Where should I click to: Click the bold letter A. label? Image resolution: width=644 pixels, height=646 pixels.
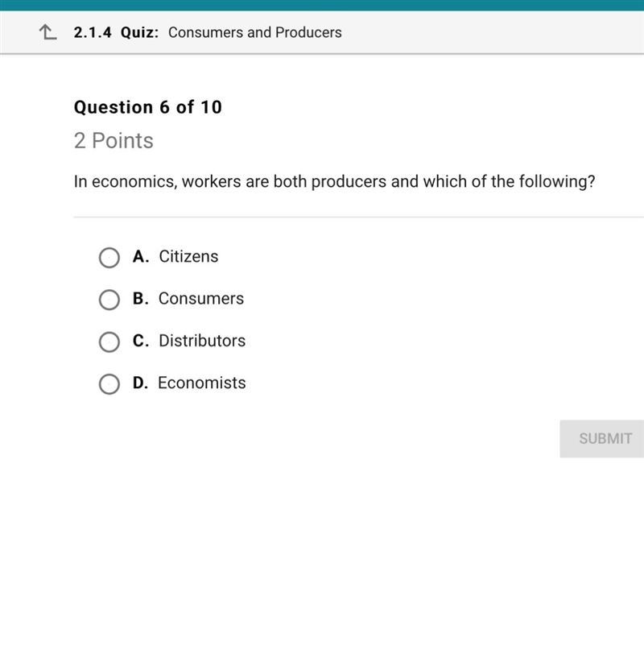pos(141,256)
